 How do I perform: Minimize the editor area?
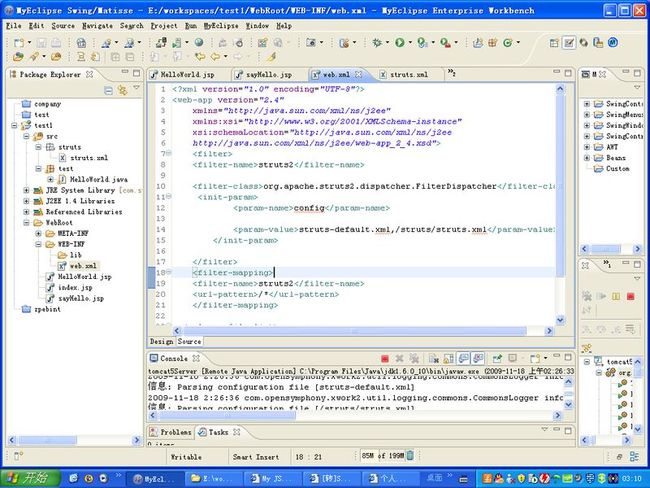click(x=557, y=73)
